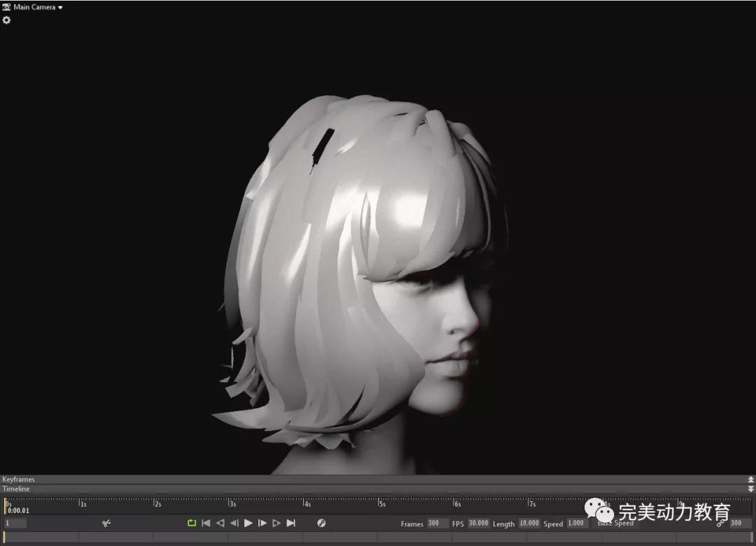Click the round timeline mode icon
This screenshot has width=756, height=546.
coord(321,523)
